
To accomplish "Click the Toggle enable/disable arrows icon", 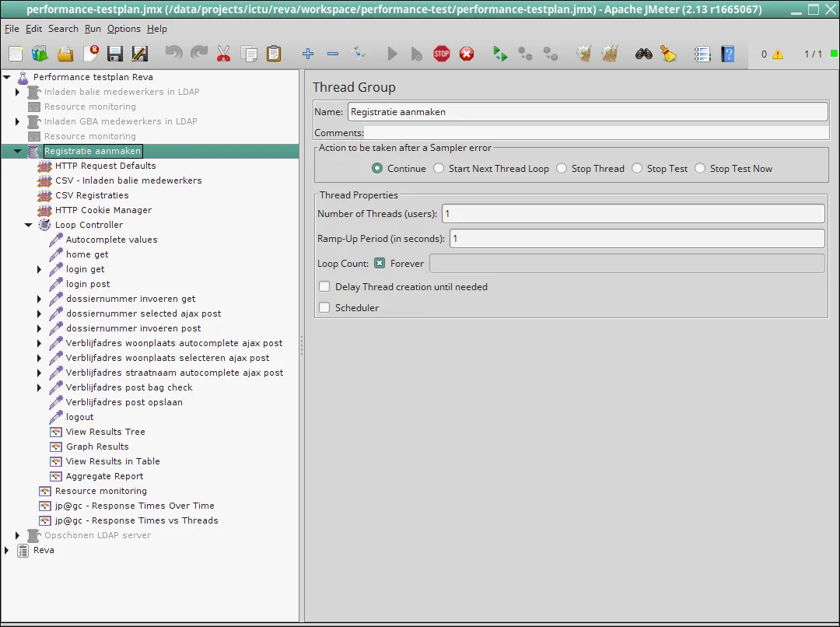I will tap(357, 53).
